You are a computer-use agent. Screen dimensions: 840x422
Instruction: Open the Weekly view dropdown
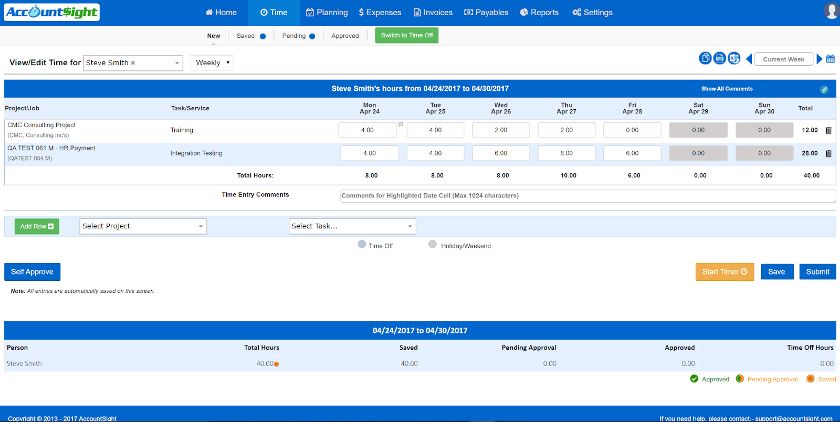click(212, 63)
